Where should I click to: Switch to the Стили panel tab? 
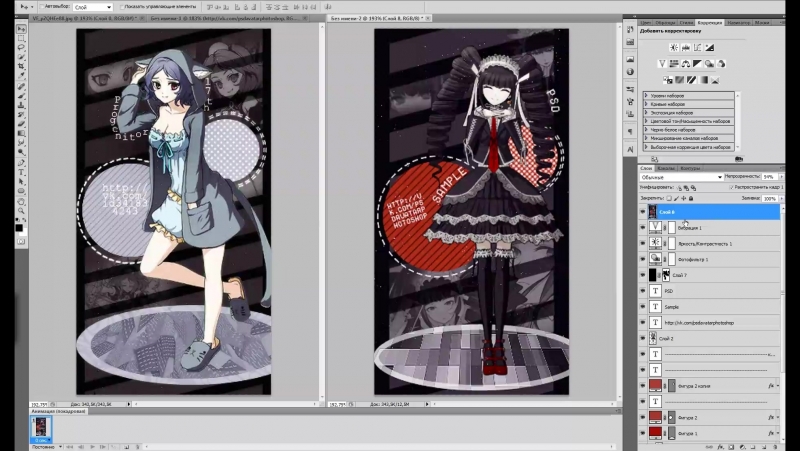[685, 21]
